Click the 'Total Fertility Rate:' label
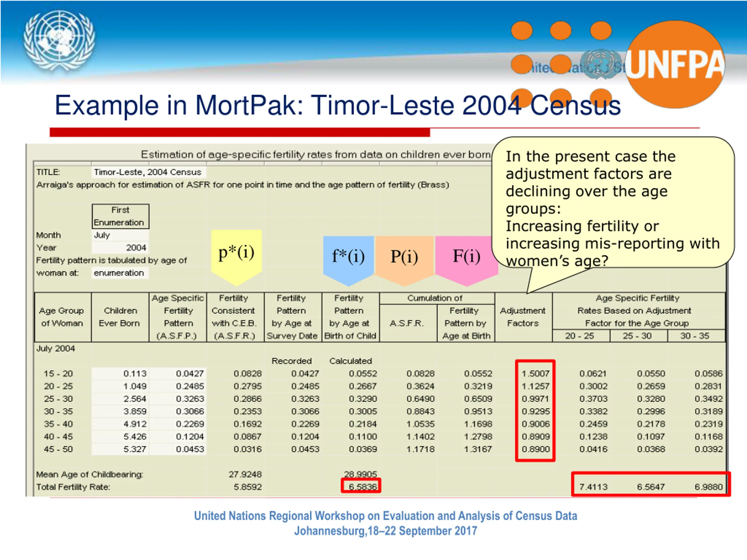The width and height of the screenshot is (747, 560). [73, 487]
